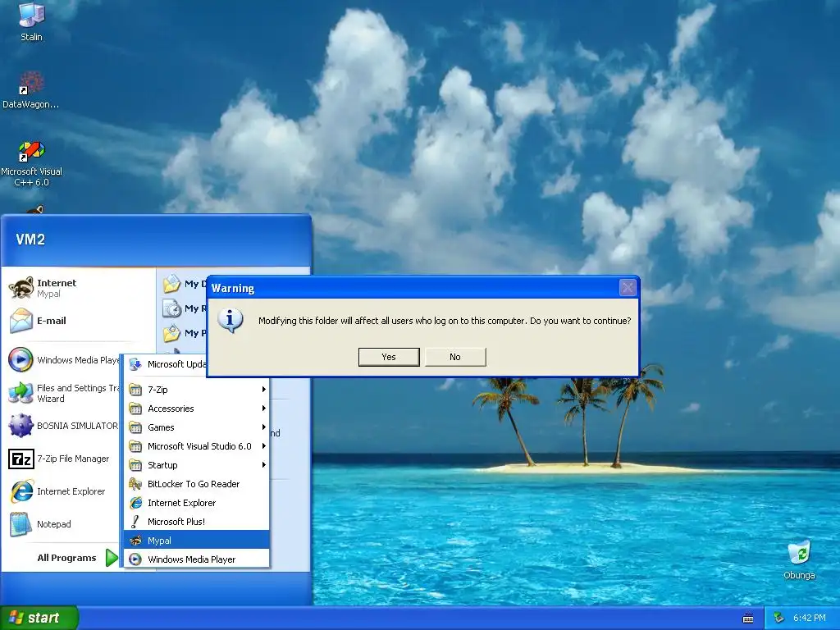Open the DataWagon shortcut on desktop

click(31, 90)
